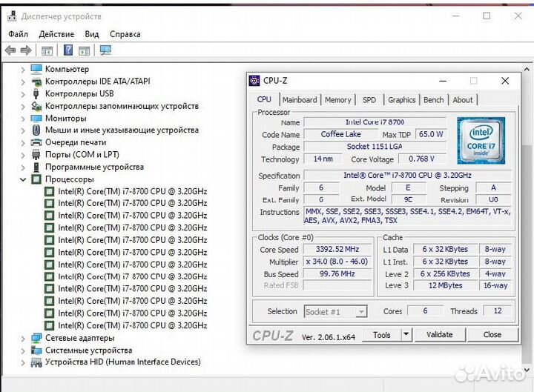Click the CPU-Z title bar application icon
Image resolution: width=534 pixels, height=392 pixels.
pos(254,81)
